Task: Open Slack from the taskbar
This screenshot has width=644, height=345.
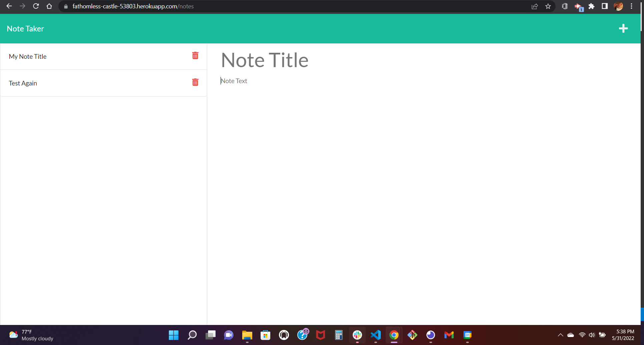Action: click(x=357, y=335)
